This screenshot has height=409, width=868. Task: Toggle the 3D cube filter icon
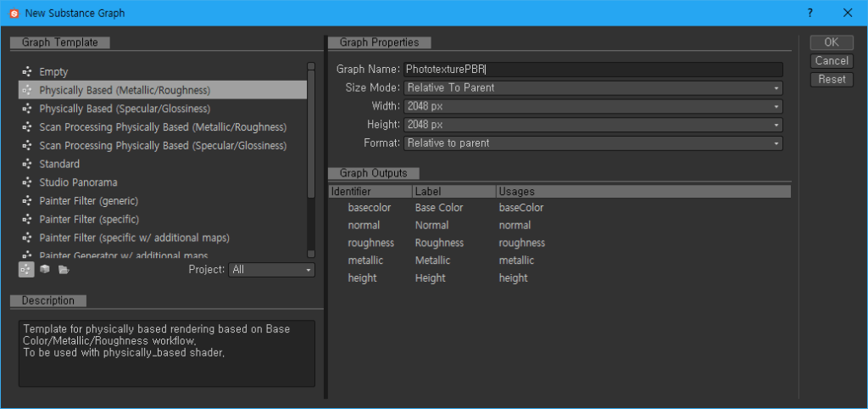[x=45, y=269]
